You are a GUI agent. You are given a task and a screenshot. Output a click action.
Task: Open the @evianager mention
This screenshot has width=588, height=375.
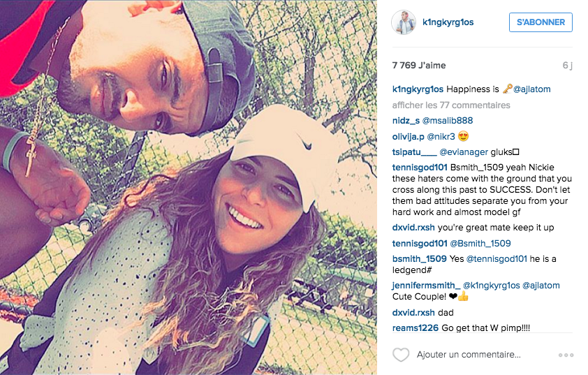(464, 152)
